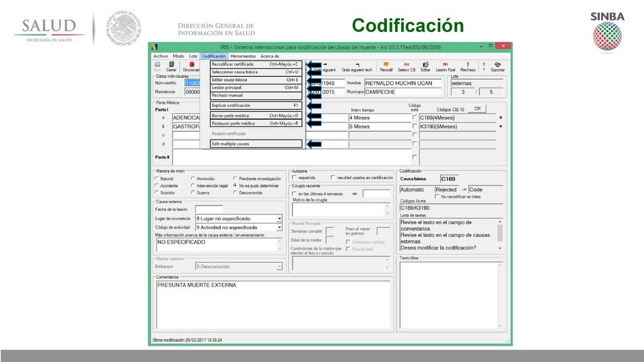Click the arrow icon beside code K3190(5Meses)

tap(501, 126)
